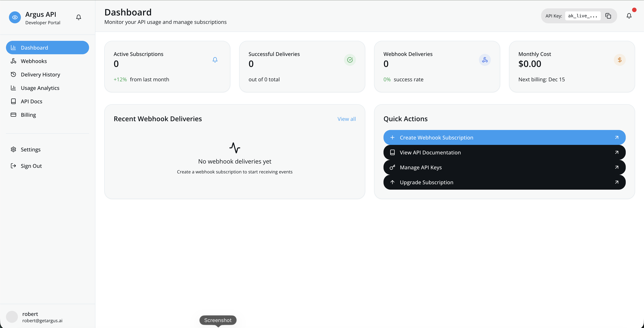Viewport: 644px width, 328px height.
Task: Click the robert user avatar
Action: coord(12,316)
